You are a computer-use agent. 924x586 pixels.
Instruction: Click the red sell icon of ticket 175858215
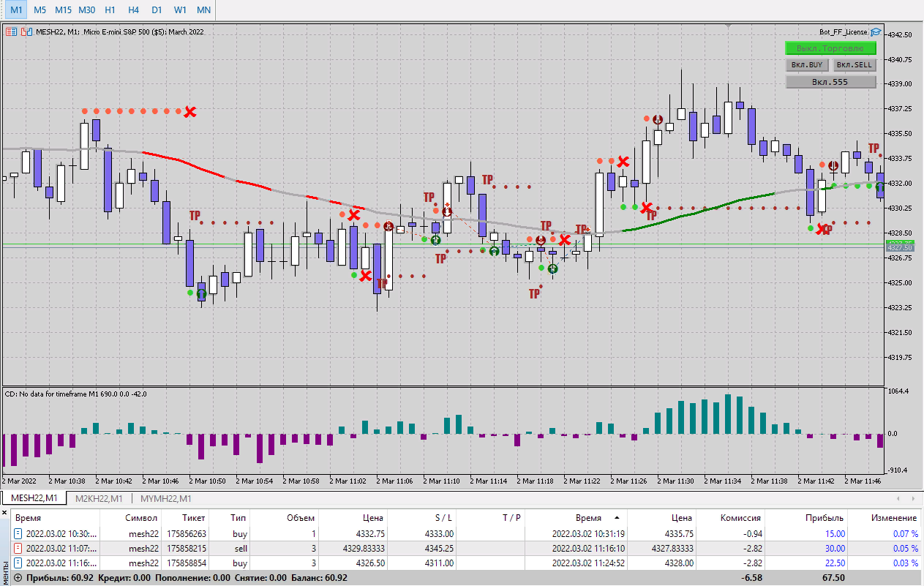pos(19,548)
